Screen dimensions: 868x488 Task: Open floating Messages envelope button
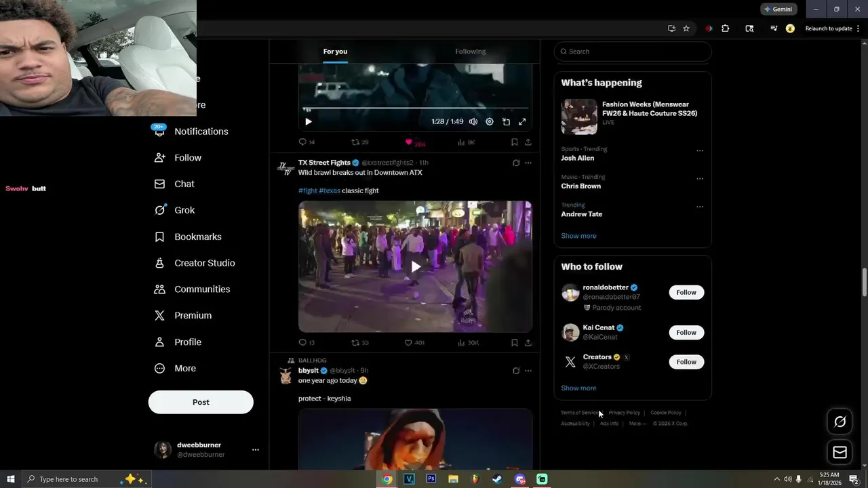tap(840, 452)
